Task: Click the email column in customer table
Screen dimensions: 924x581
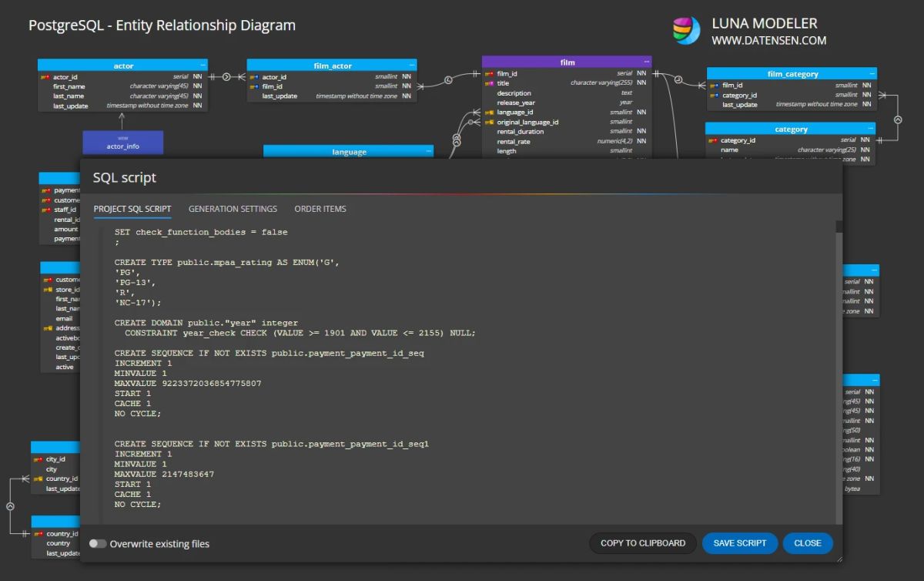Action: [64, 318]
